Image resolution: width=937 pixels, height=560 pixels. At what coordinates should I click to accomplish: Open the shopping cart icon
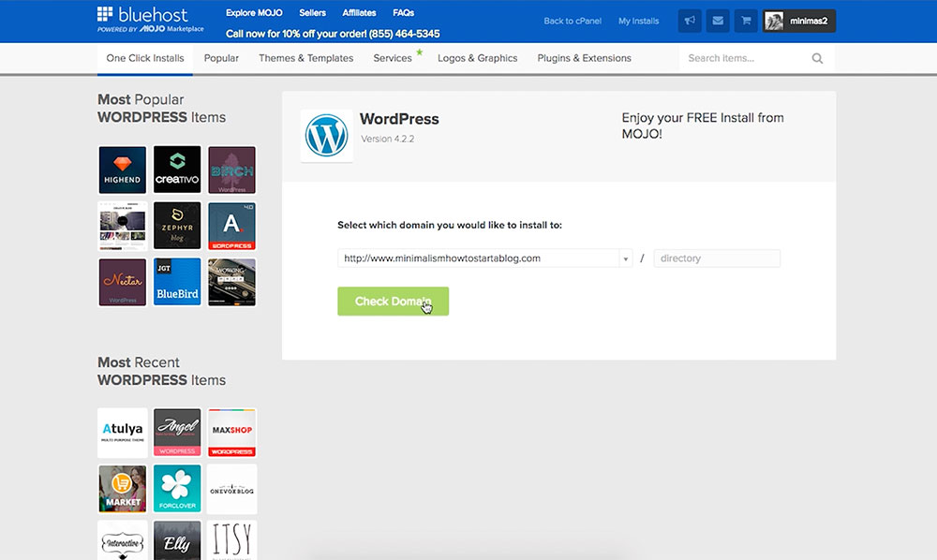coord(746,21)
